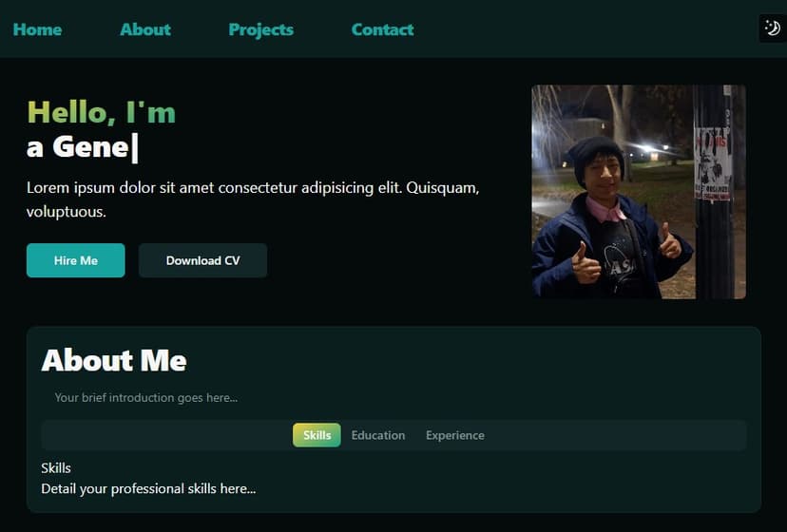
Task: Click the Lorem ipsum intro paragraph
Action: pyautogui.click(x=253, y=199)
